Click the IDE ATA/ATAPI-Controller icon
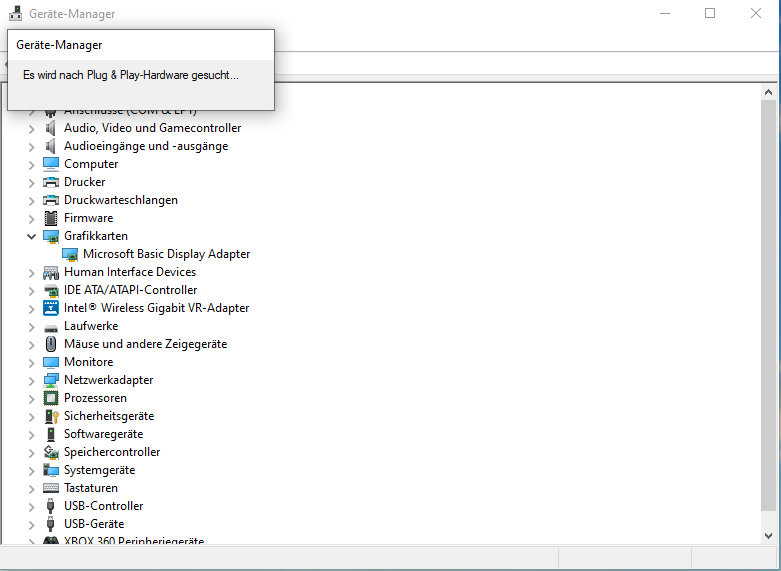The height and width of the screenshot is (571, 781). coord(51,290)
